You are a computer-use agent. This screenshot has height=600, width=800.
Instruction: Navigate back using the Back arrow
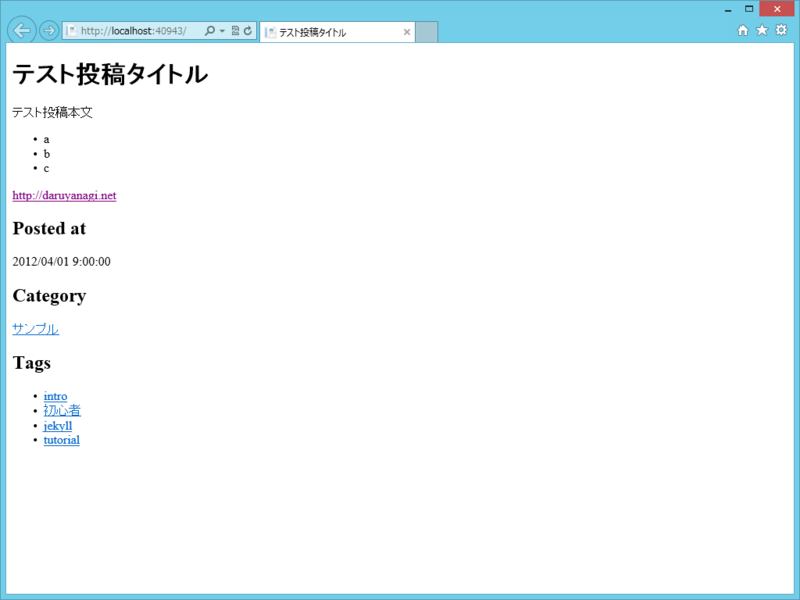coord(21,30)
